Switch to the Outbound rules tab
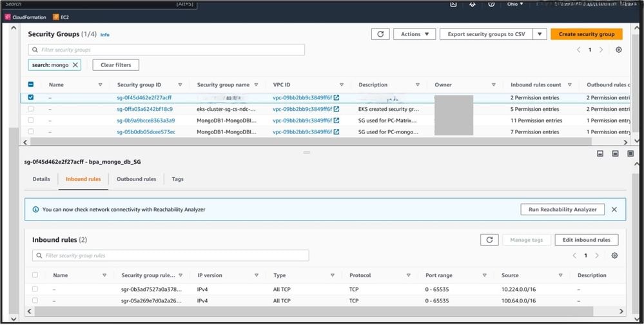Screen dimensions: 644x325 click(137, 179)
